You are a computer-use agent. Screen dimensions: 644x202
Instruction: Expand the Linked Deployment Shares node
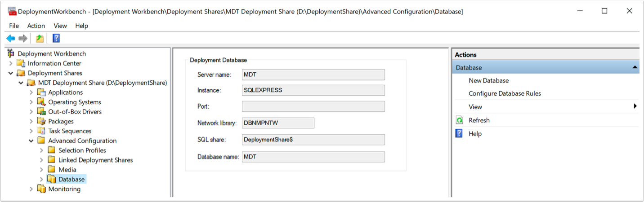click(42, 160)
